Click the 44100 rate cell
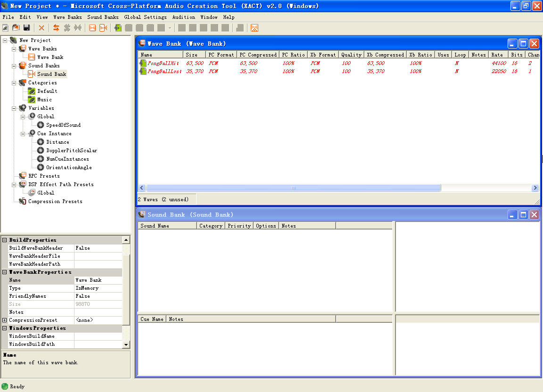The height and width of the screenshot is (392, 543). click(499, 63)
